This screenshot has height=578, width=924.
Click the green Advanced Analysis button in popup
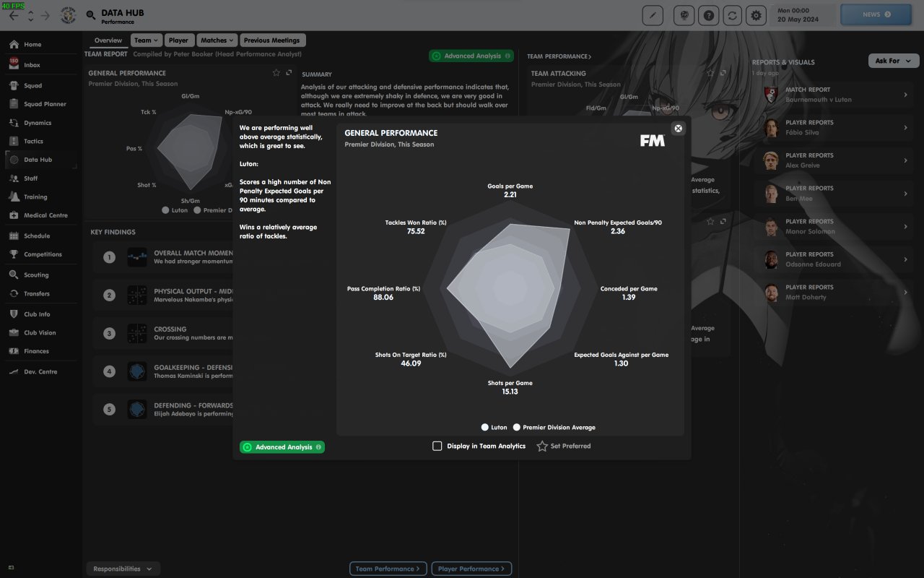282,447
